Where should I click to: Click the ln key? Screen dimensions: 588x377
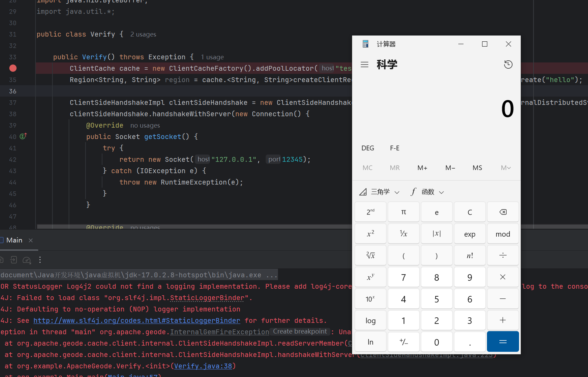point(370,342)
